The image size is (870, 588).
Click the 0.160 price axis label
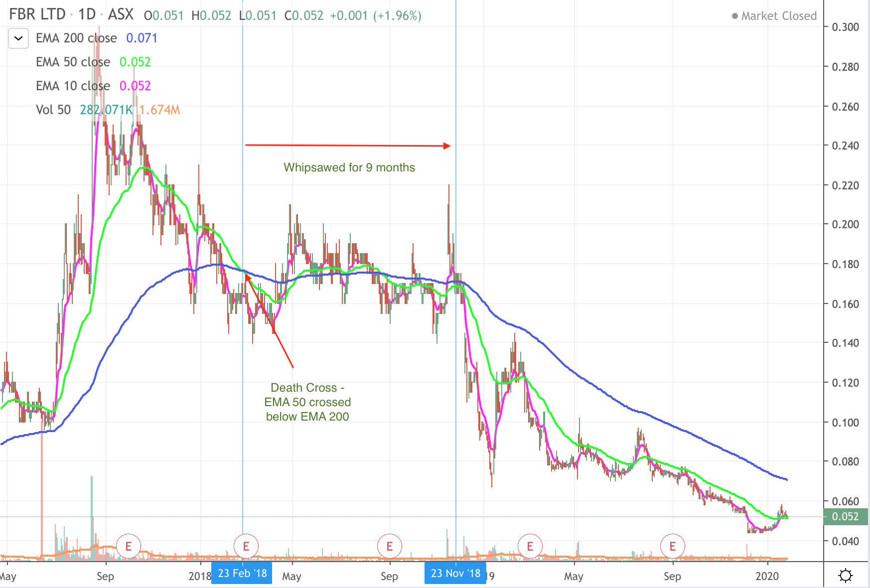point(846,304)
